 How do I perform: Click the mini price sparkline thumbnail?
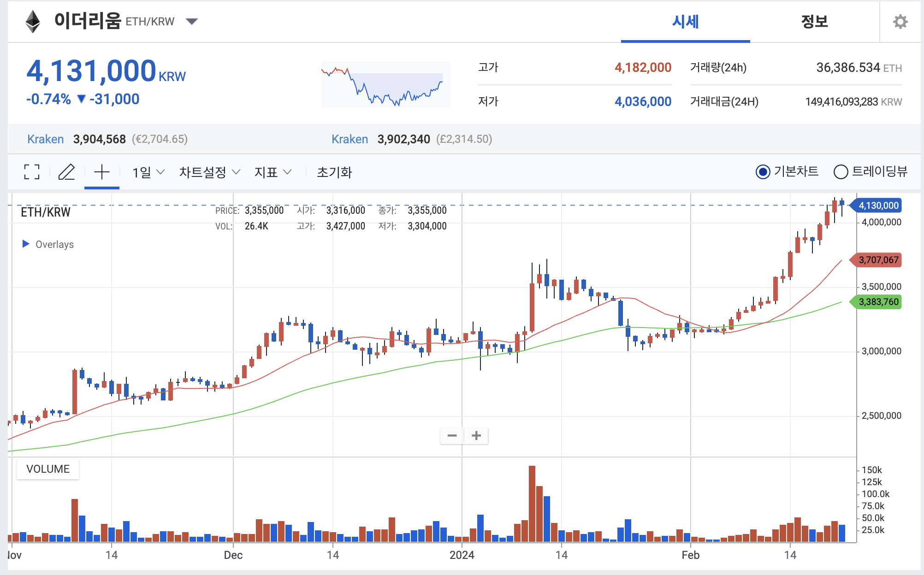[385, 84]
